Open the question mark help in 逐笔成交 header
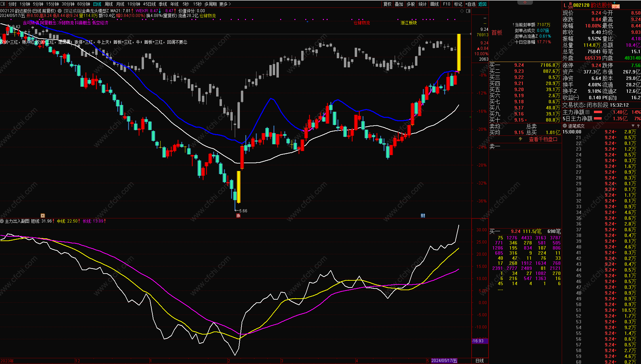 [x=638, y=126]
